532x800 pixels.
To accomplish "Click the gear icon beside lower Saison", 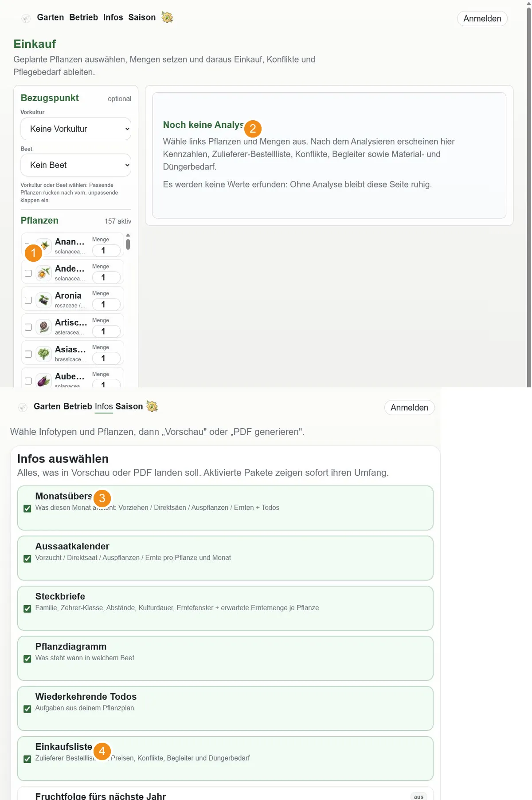I will pyautogui.click(x=152, y=406).
